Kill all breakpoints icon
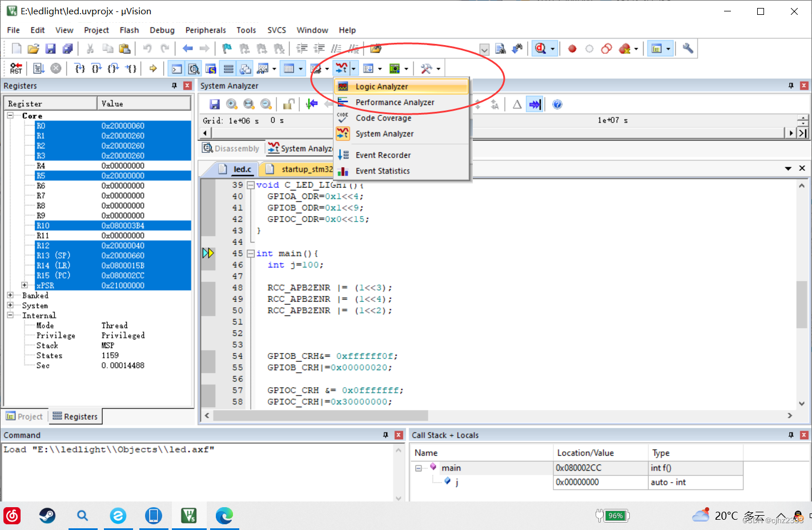 [625, 49]
